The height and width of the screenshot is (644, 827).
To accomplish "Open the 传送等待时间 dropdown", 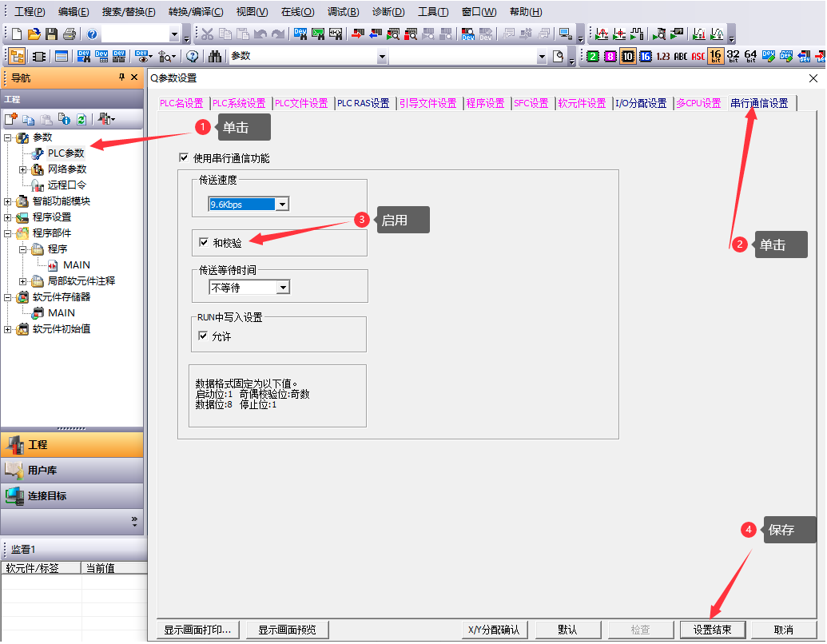I will [282, 288].
